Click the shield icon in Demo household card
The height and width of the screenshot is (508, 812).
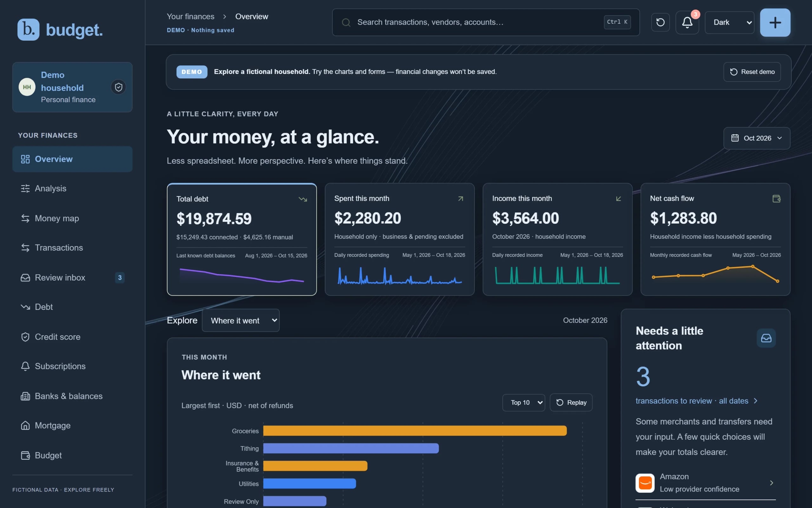pyautogui.click(x=118, y=87)
